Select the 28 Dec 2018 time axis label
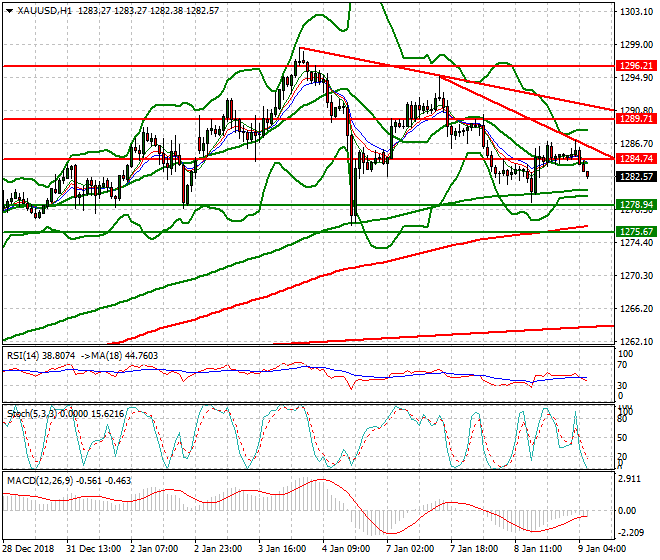Image resolution: width=660 pixels, height=560 pixels. coord(28,549)
